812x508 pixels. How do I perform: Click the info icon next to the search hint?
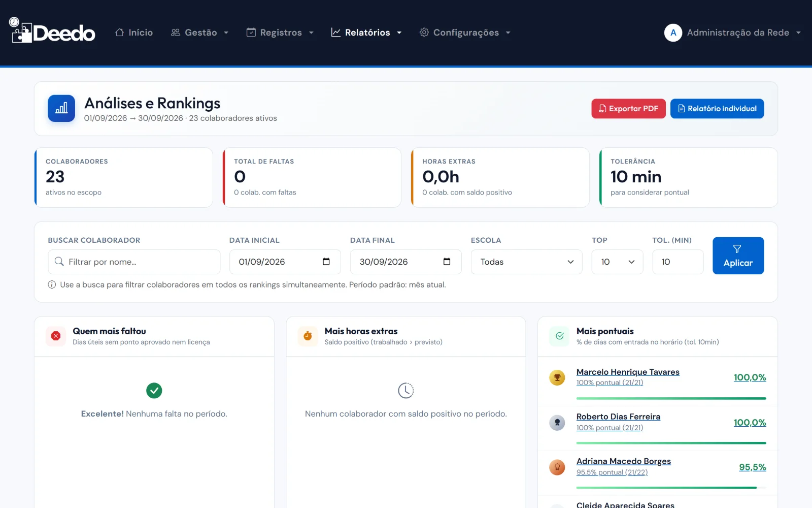coord(52,284)
